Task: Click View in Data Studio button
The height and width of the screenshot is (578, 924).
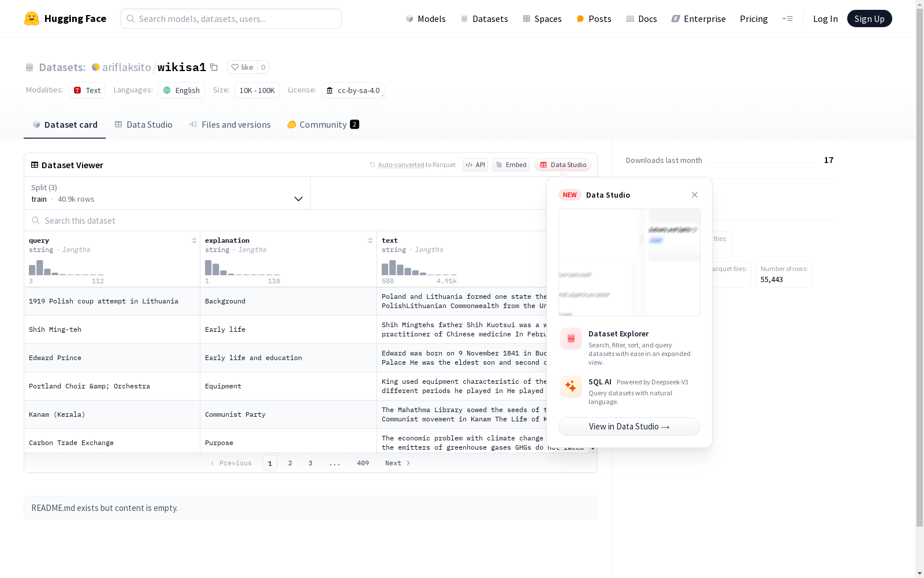Action: [629, 427]
